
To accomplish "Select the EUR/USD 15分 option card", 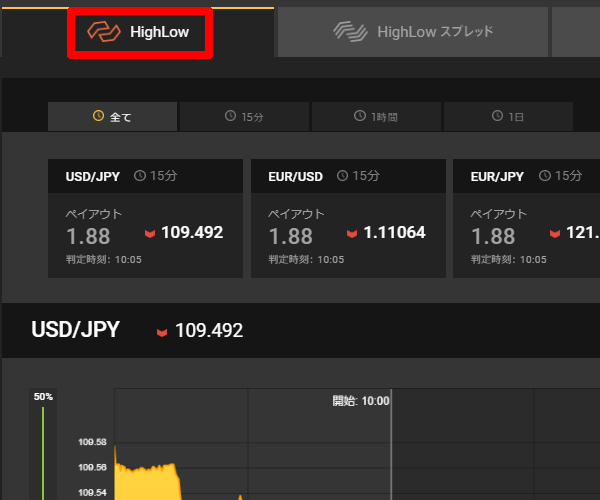I will (x=348, y=218).
